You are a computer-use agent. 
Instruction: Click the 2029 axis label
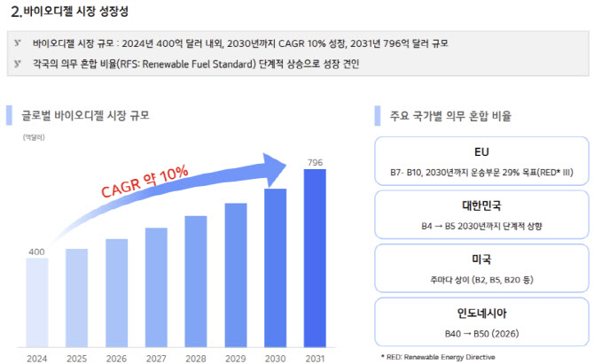pyautogui.click(x=235, y=359)
